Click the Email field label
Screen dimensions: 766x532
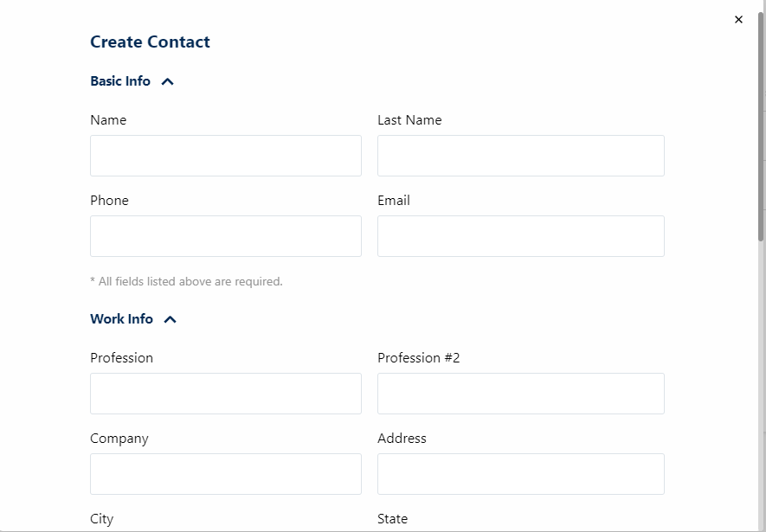pyautogui.click(x=394, y=201)
